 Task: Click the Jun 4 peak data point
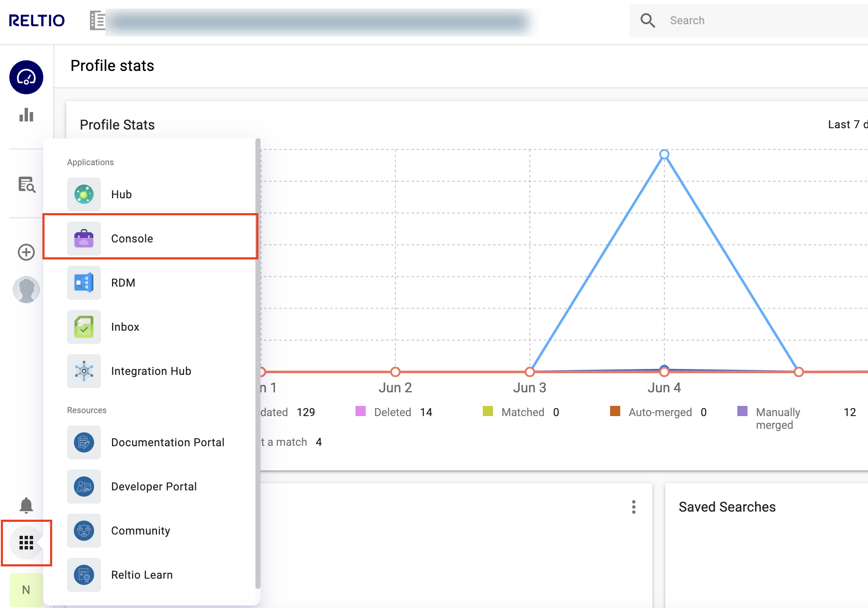[664, 154]
